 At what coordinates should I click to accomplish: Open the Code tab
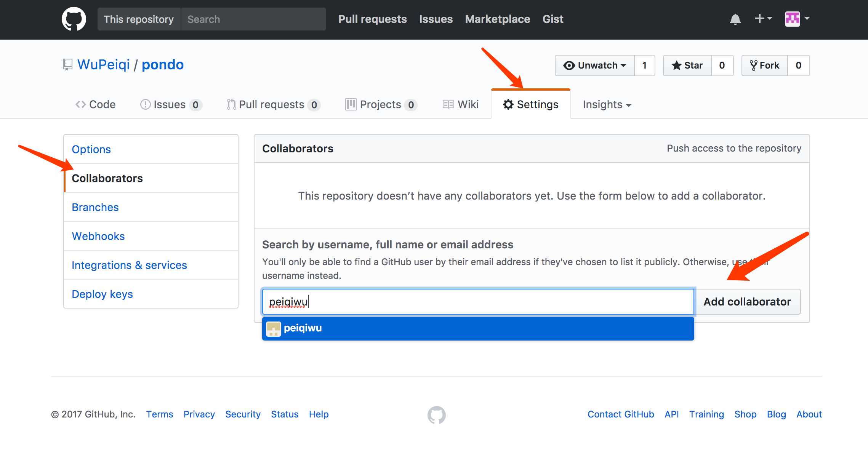coord(96,104)
